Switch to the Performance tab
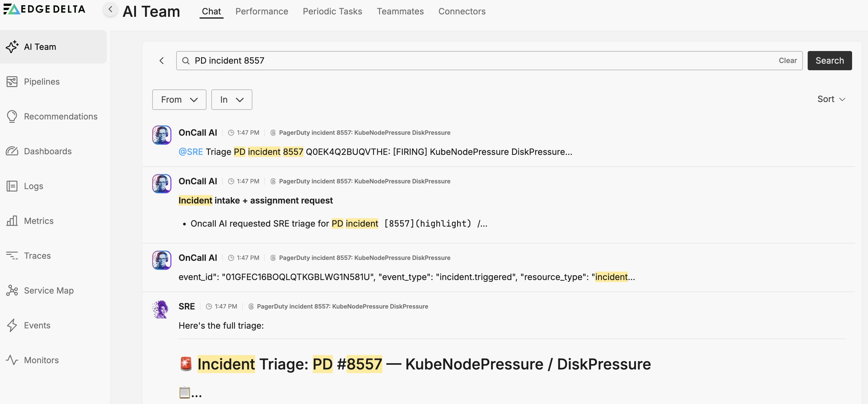This screenshot has width=868, height=404. (x=262, y=11)
